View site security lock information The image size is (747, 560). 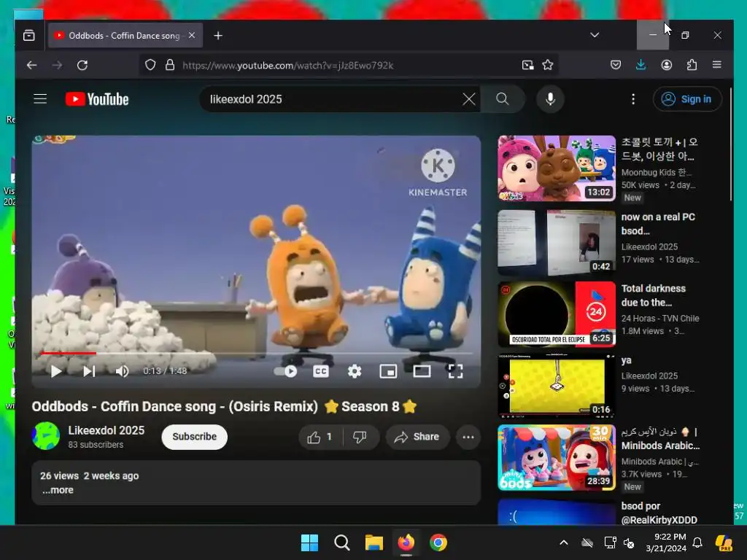coord(169,65)
